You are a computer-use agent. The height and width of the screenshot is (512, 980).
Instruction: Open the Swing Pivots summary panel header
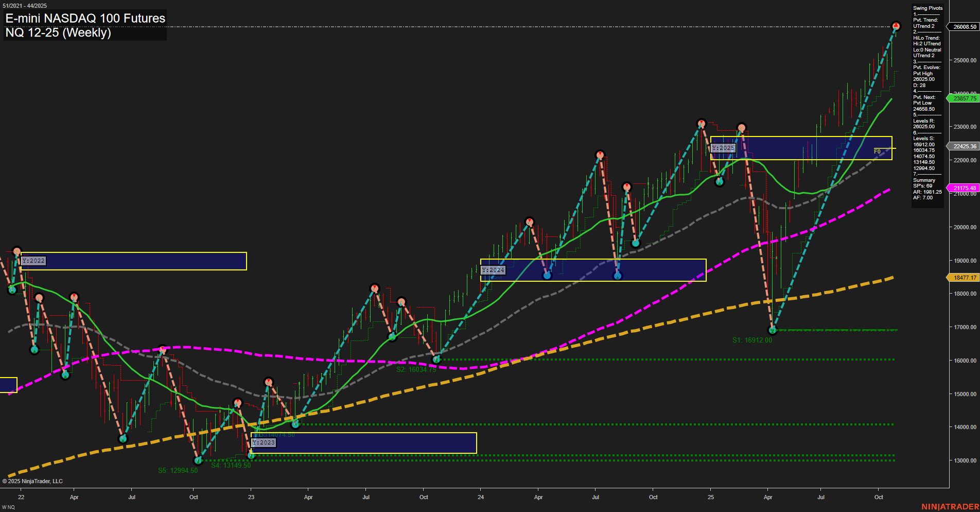pyautogui.click(x=927, y=8)
